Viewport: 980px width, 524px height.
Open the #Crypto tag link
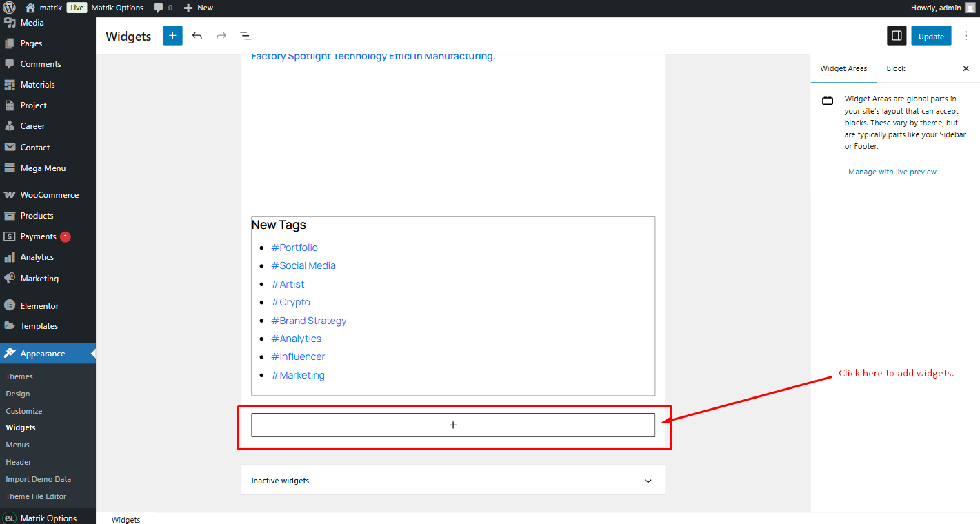[x=290, y=302]
